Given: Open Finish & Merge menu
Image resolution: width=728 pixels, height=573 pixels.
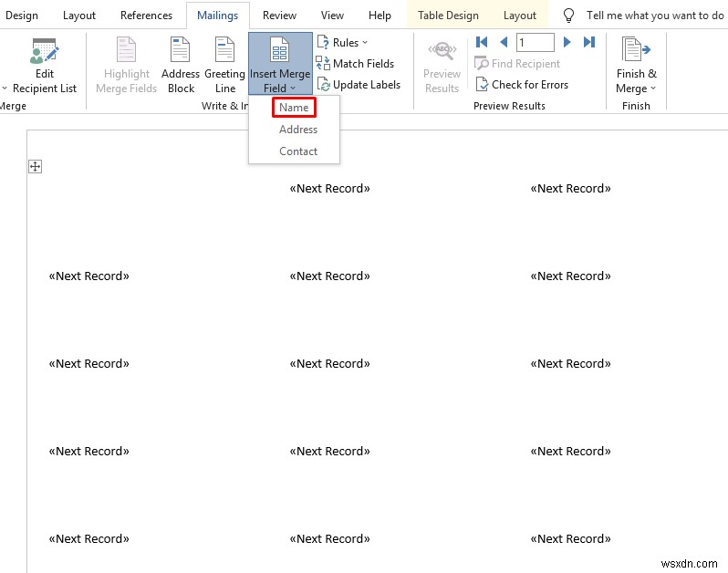Looking at the screenshot, I should click(636, 66).
